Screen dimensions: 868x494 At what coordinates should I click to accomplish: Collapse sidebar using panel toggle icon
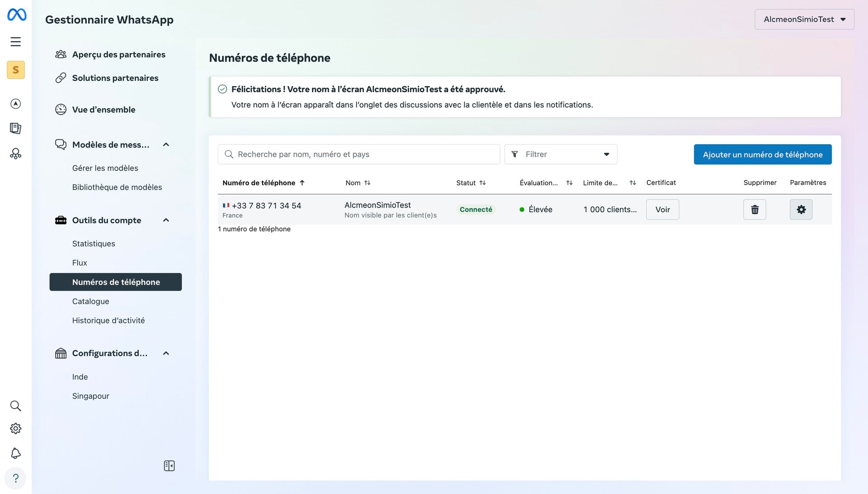coord(169,466)
